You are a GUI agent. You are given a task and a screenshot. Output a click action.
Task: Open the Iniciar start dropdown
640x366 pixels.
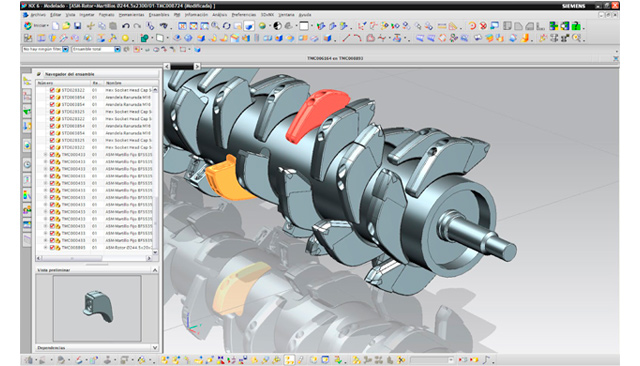(x=37, y=26)
